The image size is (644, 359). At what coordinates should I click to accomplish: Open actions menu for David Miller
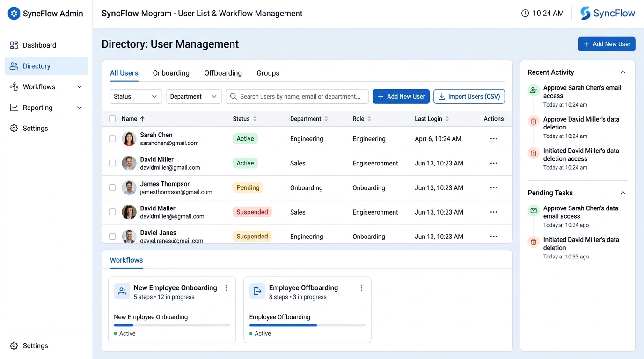(x=494, y=163)
